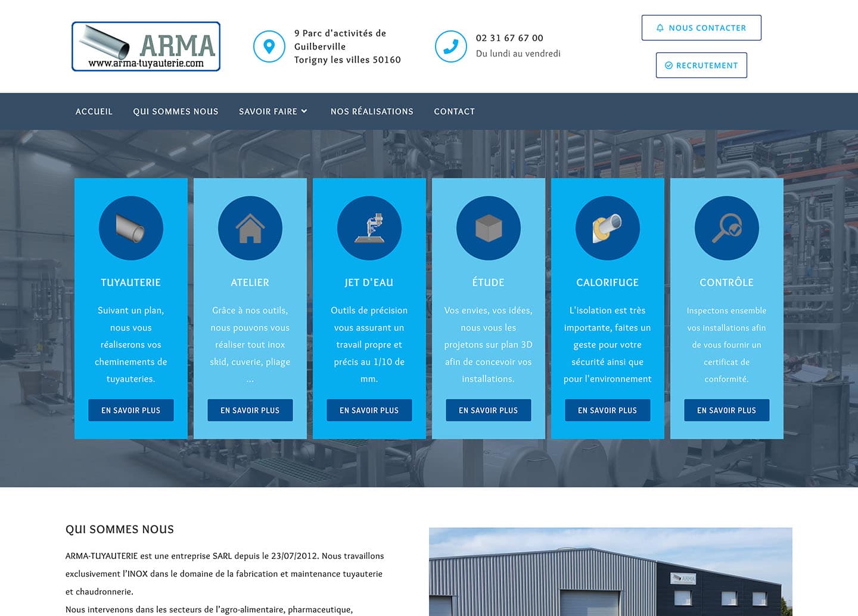
Task: Click the ARMA tuyauterie logo
Action: [146, 46]
